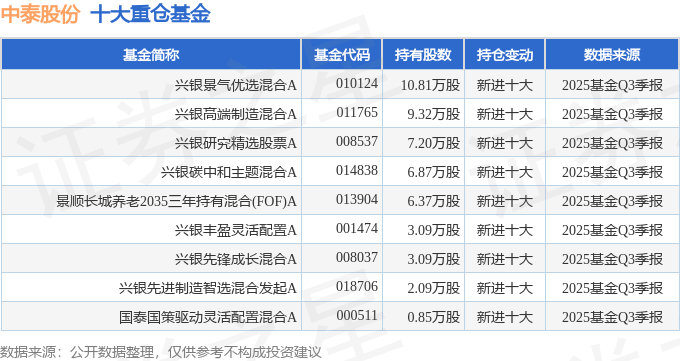Viewport: 680px width, 361px height.
Task: Click 2025基金Q3季报 in the 景顺长城养老2035 row
Action: point(612,201)
